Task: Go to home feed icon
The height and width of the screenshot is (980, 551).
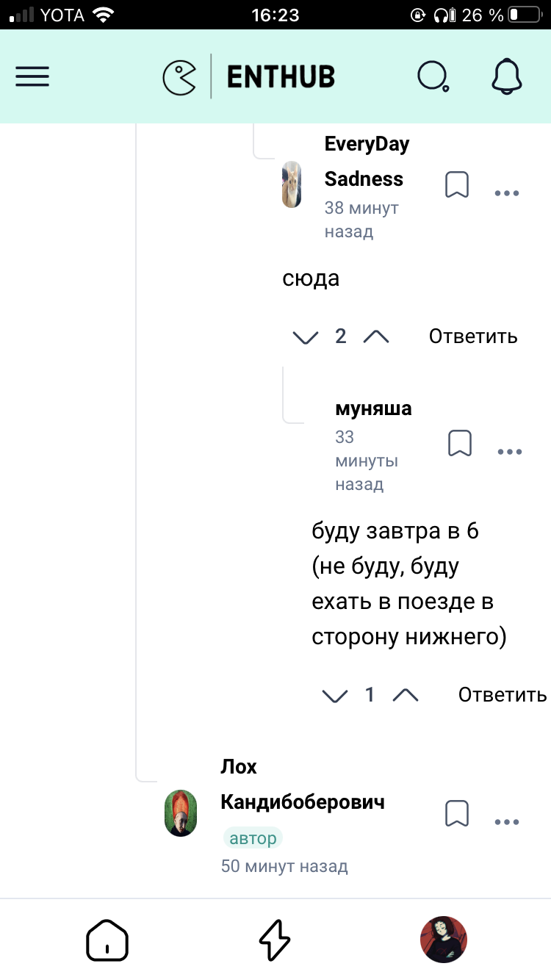Action: (107, 940)
